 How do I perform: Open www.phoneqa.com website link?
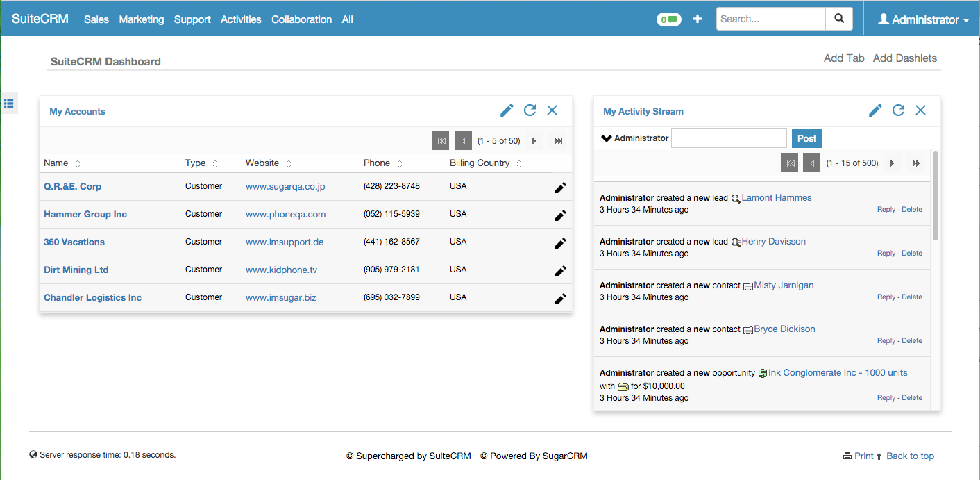(286, 214)
